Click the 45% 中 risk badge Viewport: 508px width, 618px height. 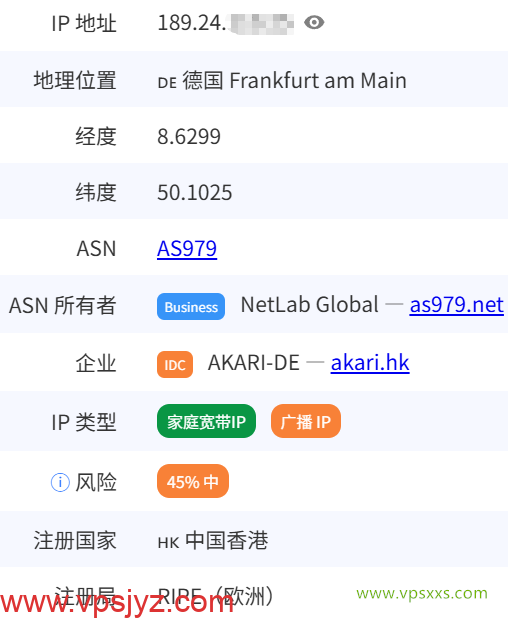pyautogui.click(x=193, y=481)
